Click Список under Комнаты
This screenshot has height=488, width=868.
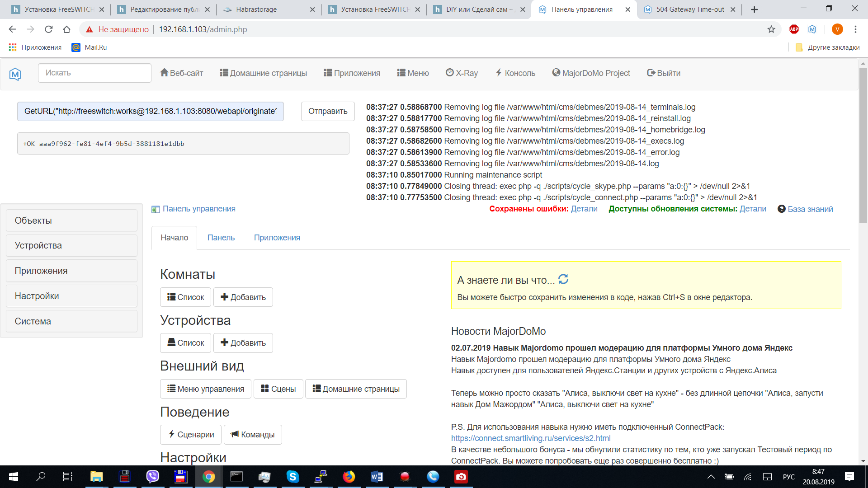click(x=185, y=297)
